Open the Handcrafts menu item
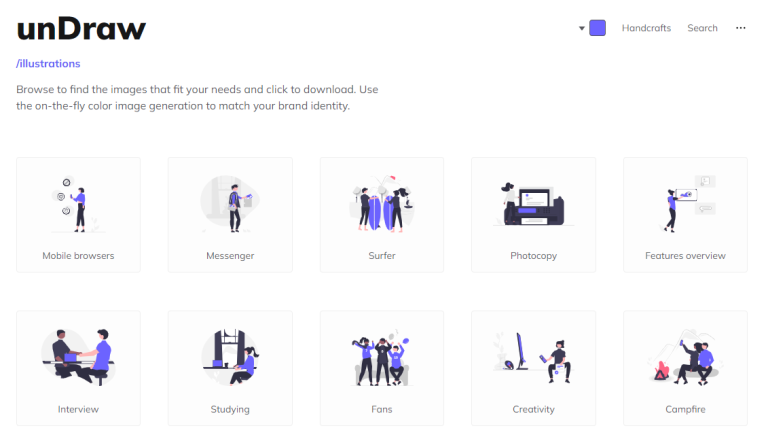 [646, 28]
